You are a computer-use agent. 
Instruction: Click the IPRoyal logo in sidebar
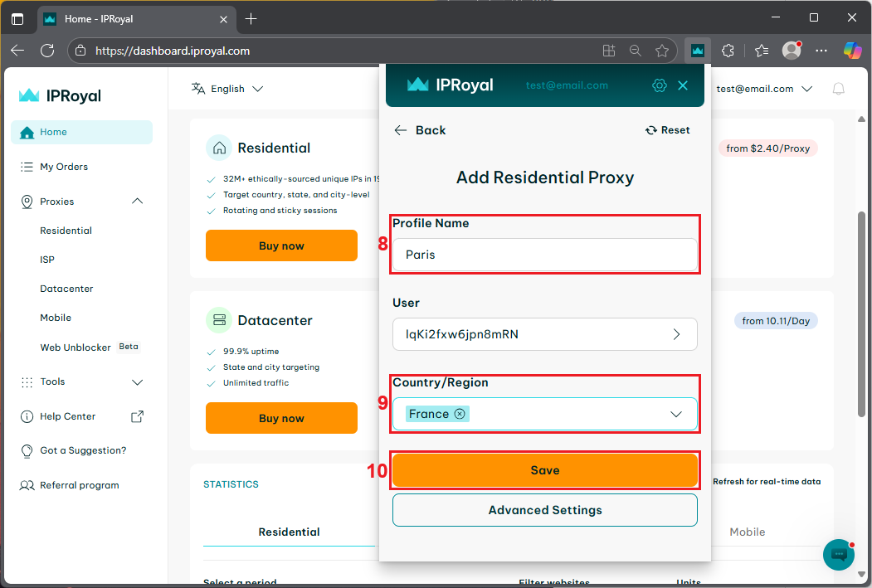[60, 95]
